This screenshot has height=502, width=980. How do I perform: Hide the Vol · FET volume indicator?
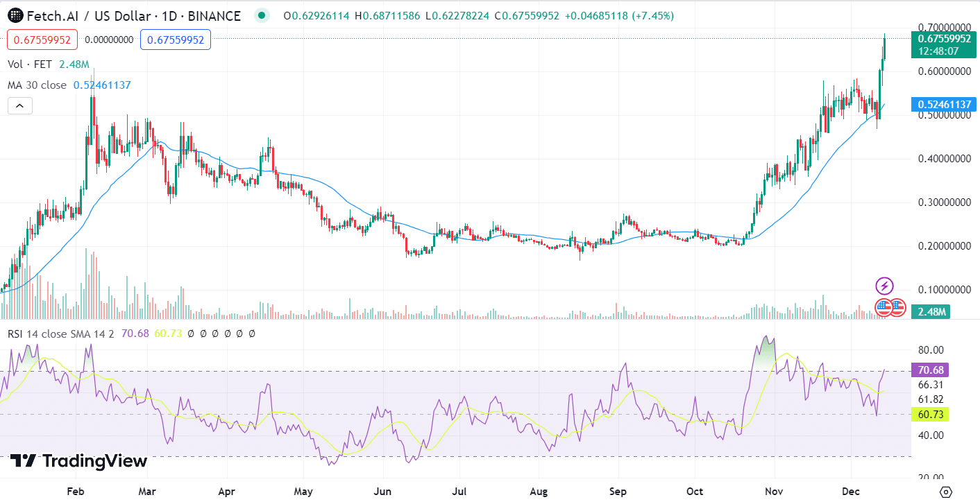coord(29,62)
